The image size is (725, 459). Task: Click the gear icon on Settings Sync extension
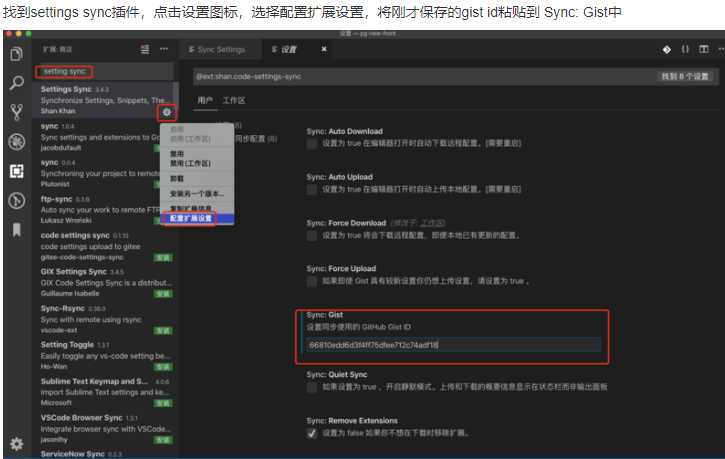pyautogui.click(x=166, y=112)
